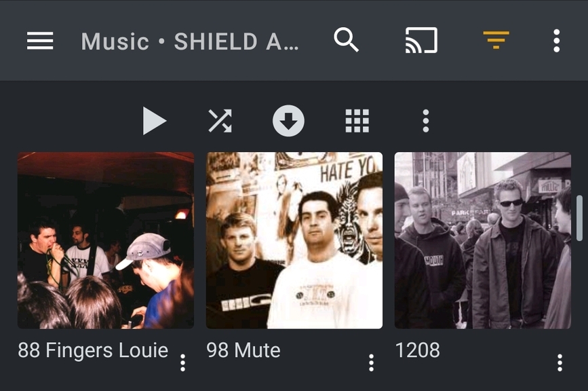Download the library with the download icon
This screenshot has width=588, height=391.
coord(288,121)
